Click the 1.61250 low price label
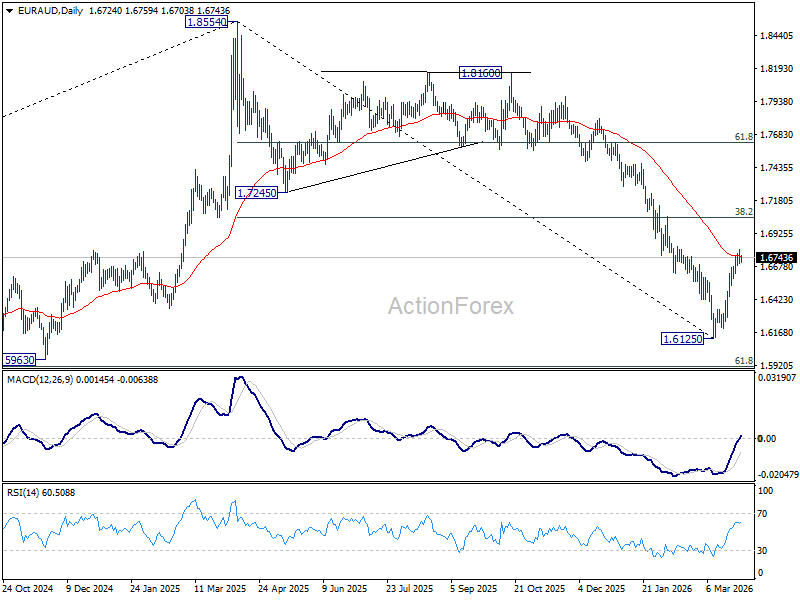 point(682,338)
